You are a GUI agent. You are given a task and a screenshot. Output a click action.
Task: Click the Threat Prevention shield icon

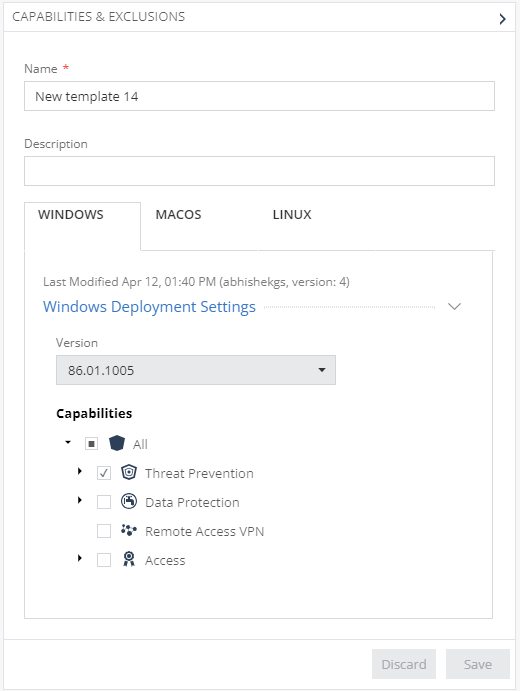pyautogui.click(x=129, y=472)
